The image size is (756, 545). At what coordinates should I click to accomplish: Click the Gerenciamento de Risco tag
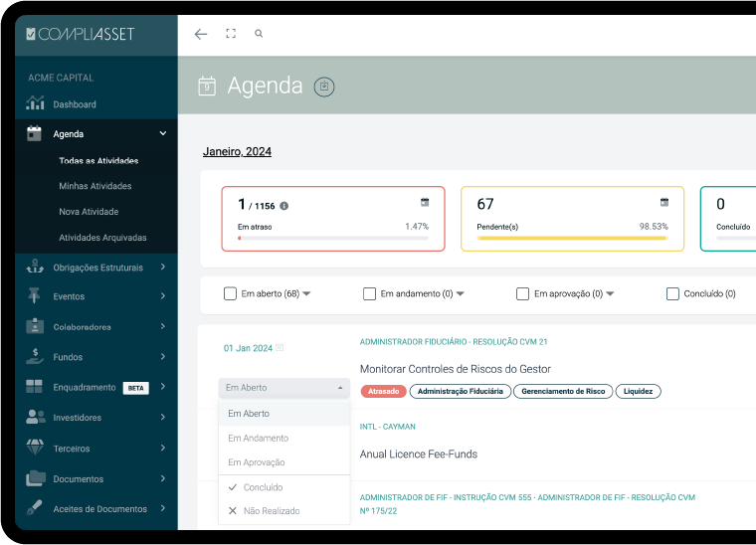tap(563, 391)
